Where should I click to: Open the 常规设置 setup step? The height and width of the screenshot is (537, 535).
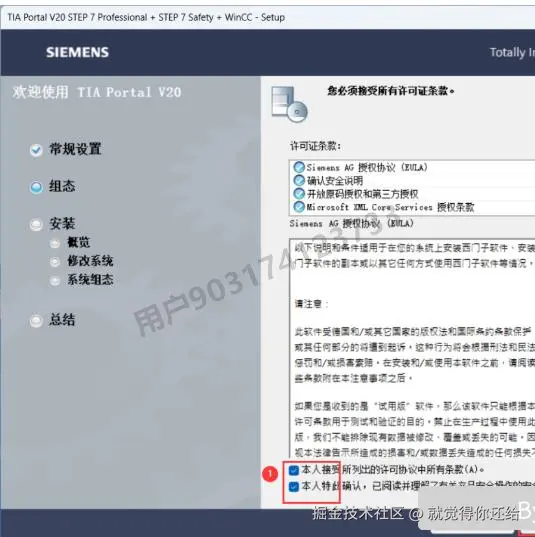click(75, 149)
